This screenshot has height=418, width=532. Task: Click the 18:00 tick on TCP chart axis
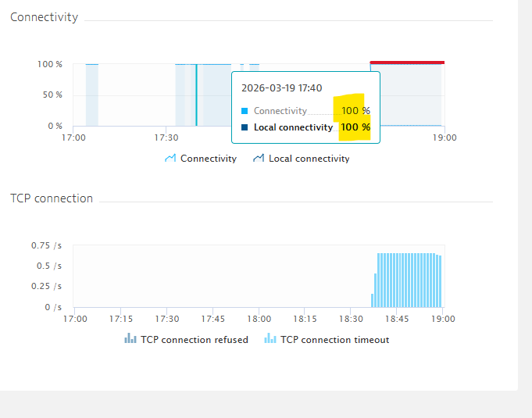pyautogui.click(x=259, y=319)
